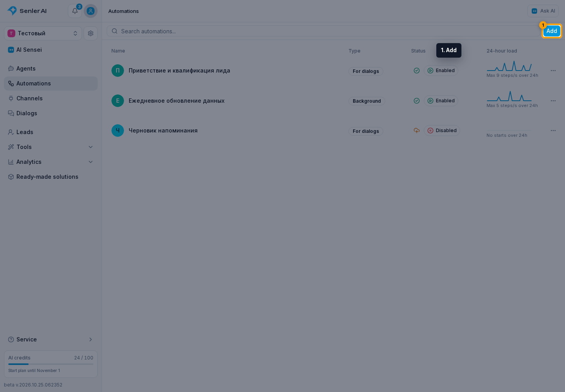Click the Е avatar icon
The height and width of the screenshot is (392, 565).
coord(118,101)
